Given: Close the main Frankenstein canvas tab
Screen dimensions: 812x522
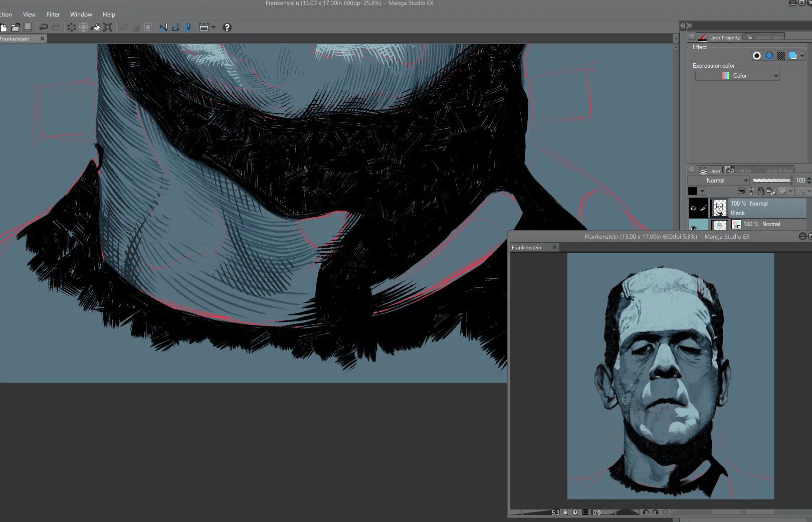Looking at the screenshot, I should (42, 39).
